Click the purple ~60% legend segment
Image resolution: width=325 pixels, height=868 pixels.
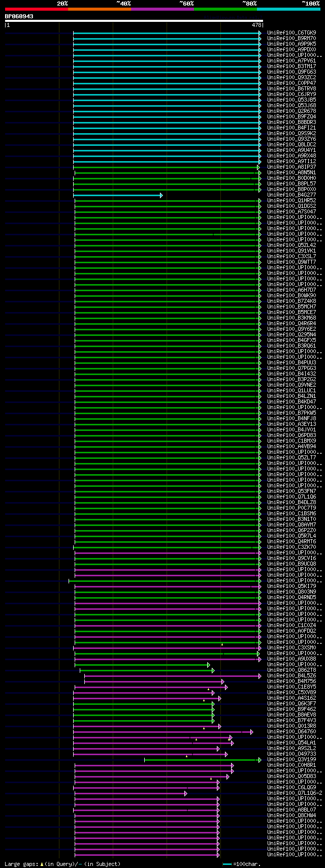coord(162,9)
